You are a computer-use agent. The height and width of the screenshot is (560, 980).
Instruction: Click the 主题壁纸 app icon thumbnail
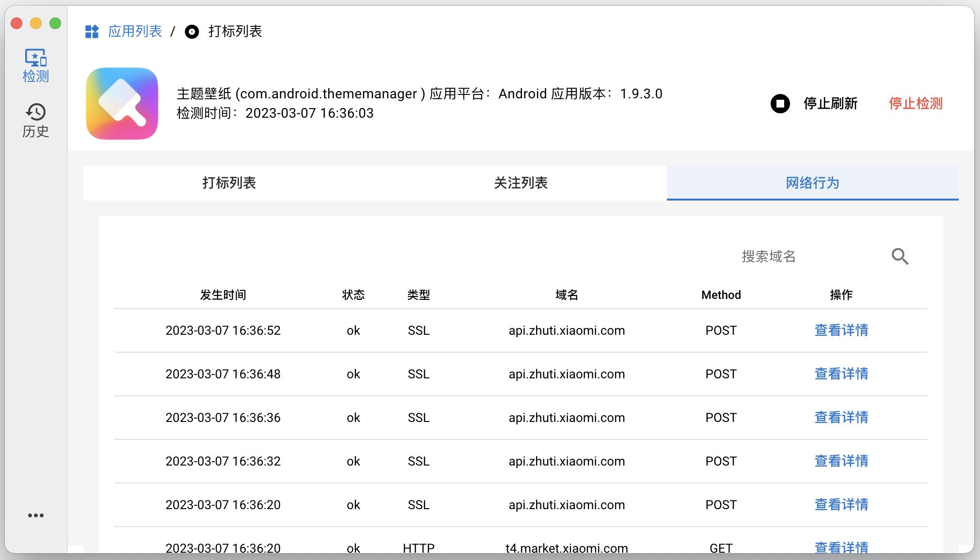coord(122,104)
